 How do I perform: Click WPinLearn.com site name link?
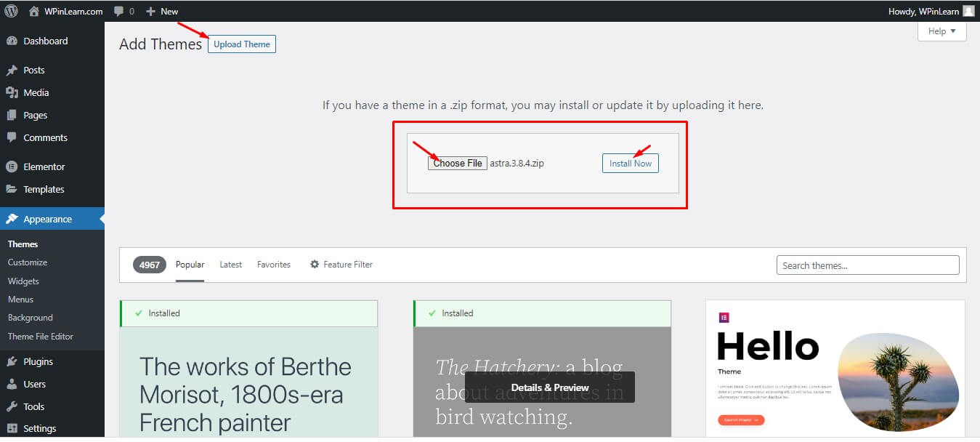73,12
